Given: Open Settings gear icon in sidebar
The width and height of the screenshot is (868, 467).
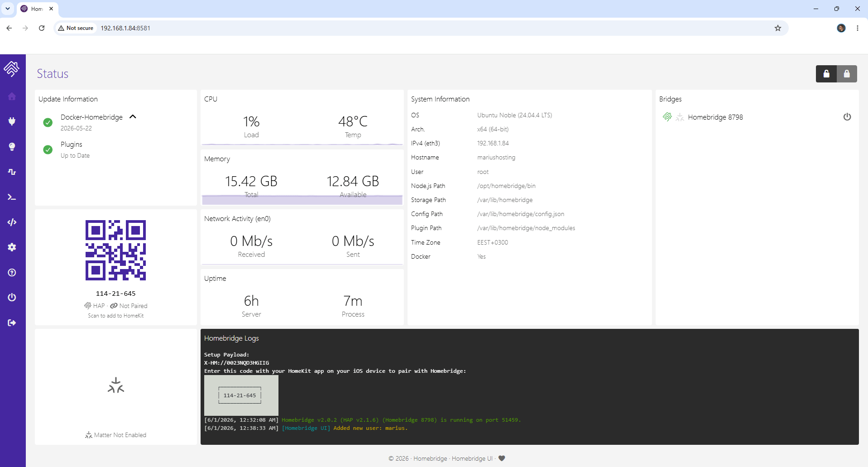Looking at the screenshot, I should pos(12,247).
